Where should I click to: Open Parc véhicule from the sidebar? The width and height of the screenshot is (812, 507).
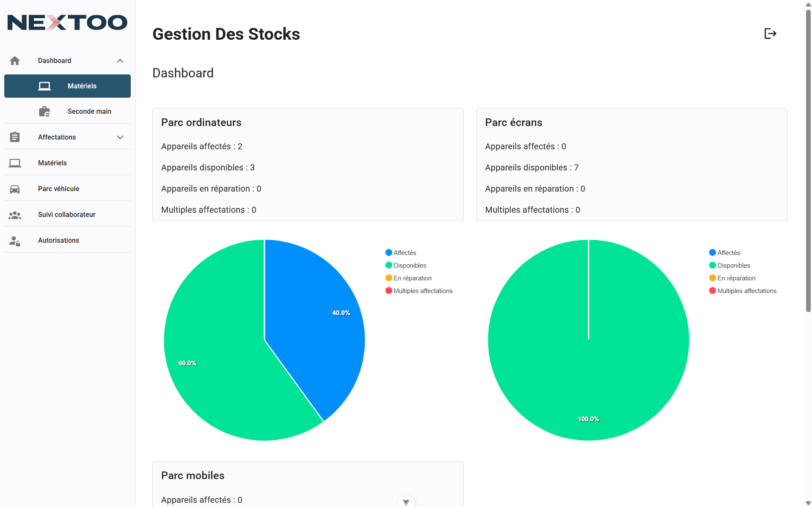pyautogui.click(x=59, y=189)
